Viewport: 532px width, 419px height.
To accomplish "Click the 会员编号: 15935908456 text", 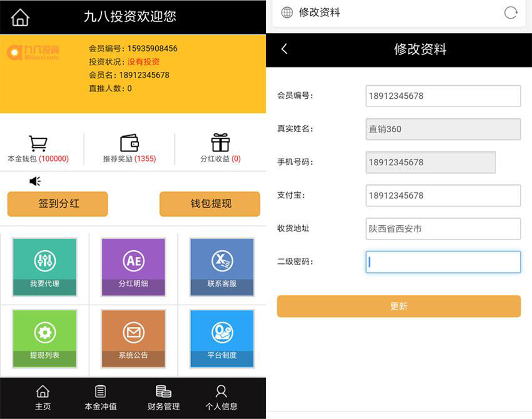I will tap(133, 48).
